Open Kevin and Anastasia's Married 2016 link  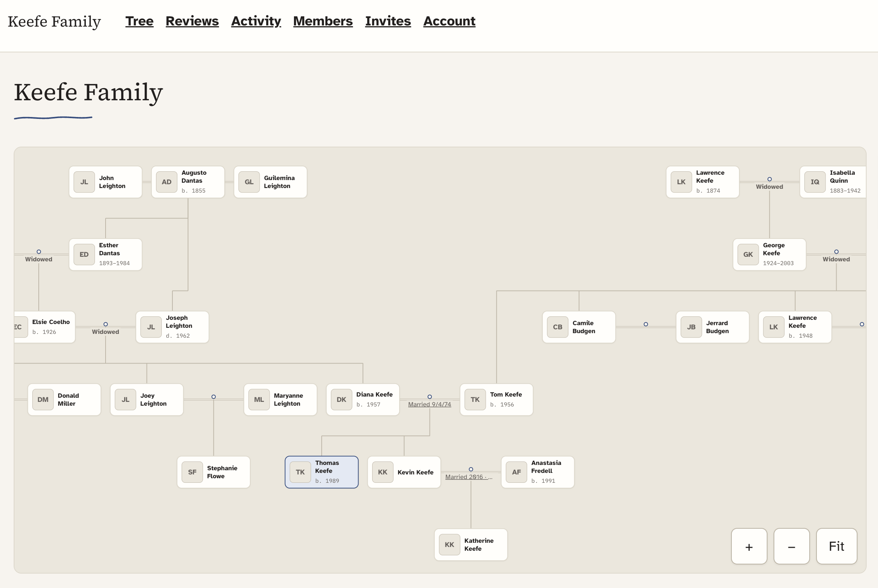tap(469, 477)
